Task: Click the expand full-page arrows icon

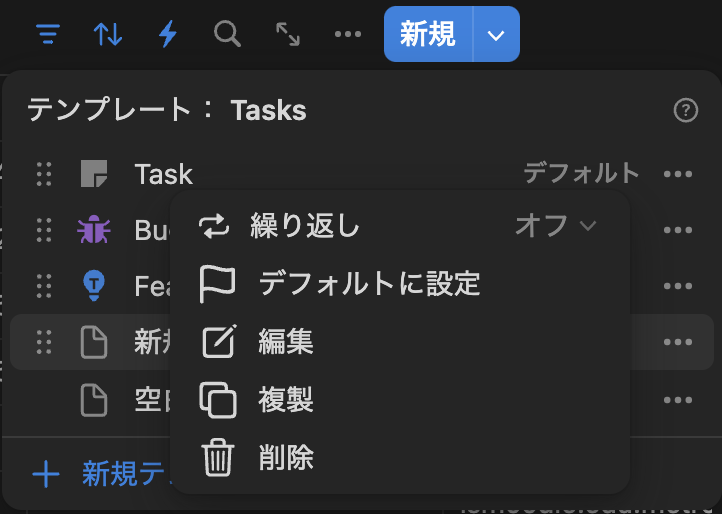Action: (288, 35)
